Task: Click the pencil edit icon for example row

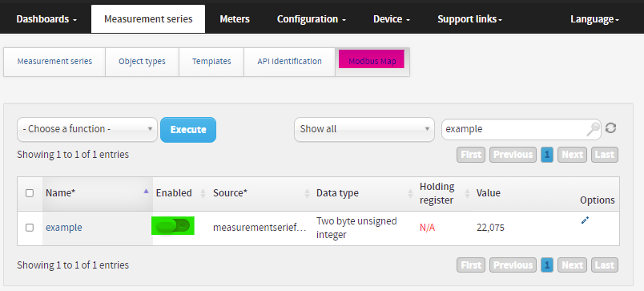Action: [x=585, y=220]
